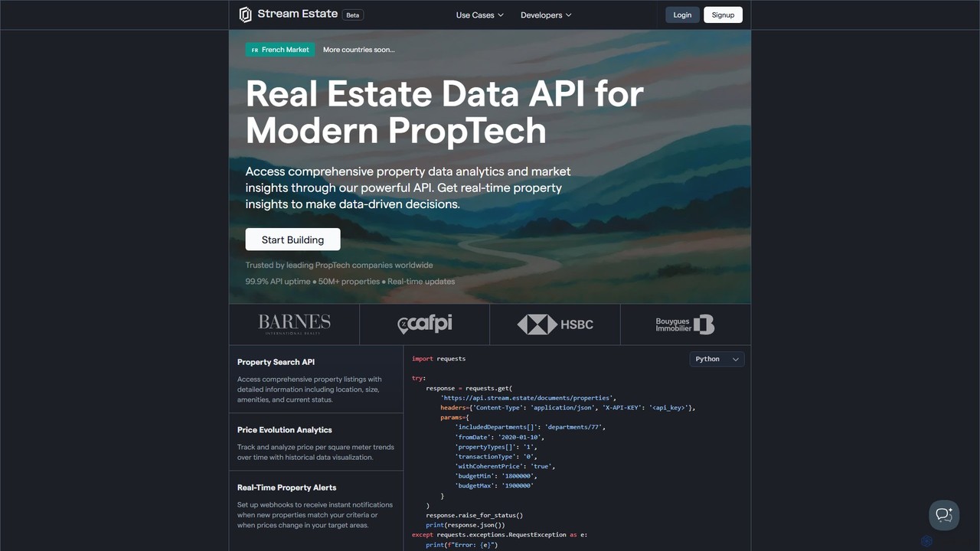Click the 'withCoherentPrice' code line
The width and height of the screenshot is (980, 551).
(505, 466)
